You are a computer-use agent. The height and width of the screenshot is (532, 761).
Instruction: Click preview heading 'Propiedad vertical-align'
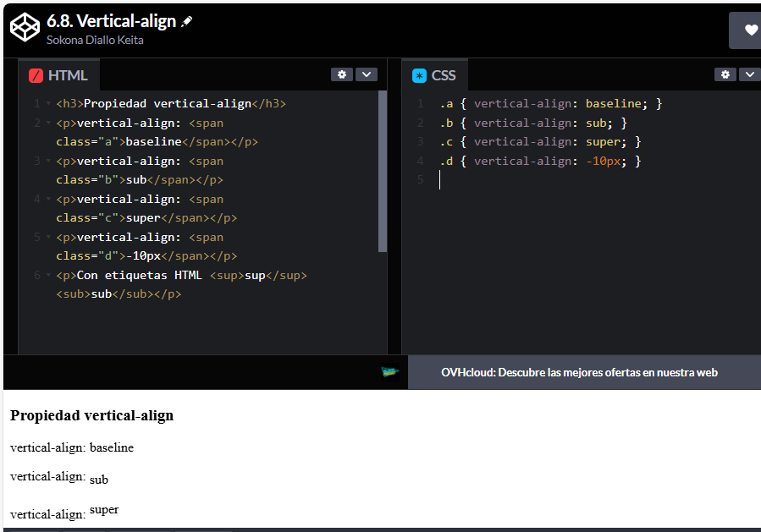91,415
